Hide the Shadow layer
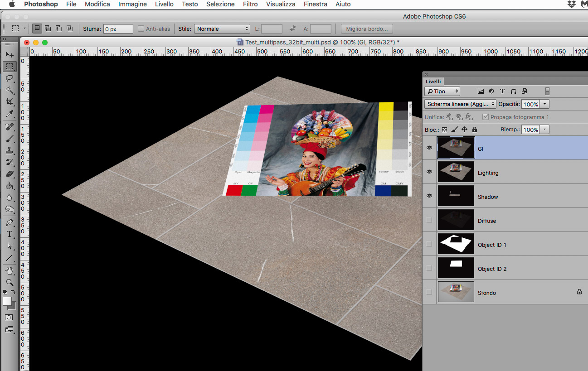Viewport: 588px width, 371px height. click(x=429, y=196)
